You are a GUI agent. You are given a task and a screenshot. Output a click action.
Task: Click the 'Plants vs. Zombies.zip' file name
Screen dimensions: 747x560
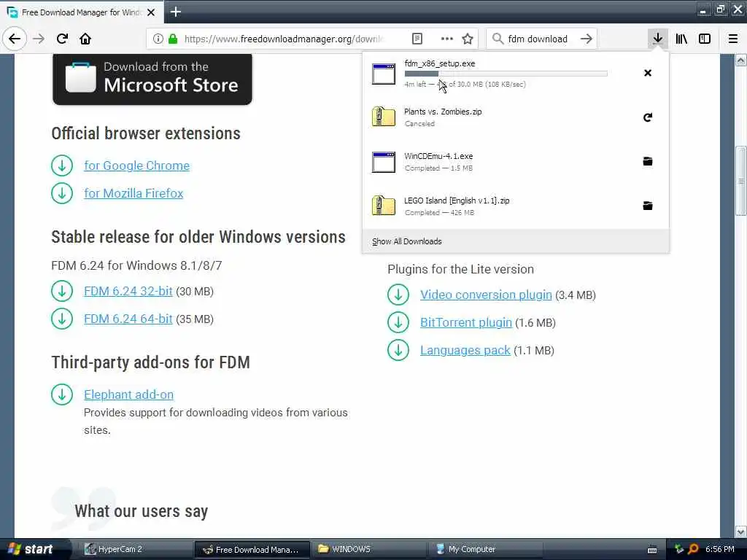(443, 112)
